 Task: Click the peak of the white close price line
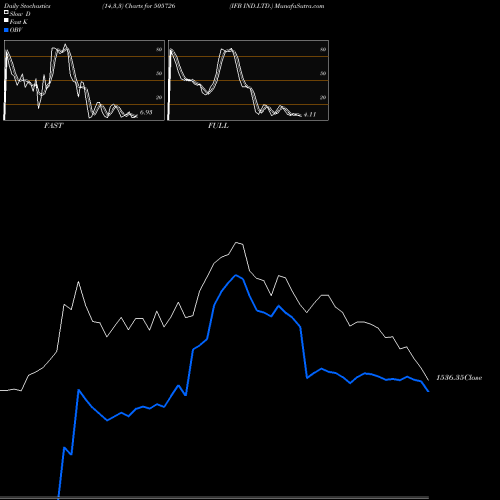point(237,243)
